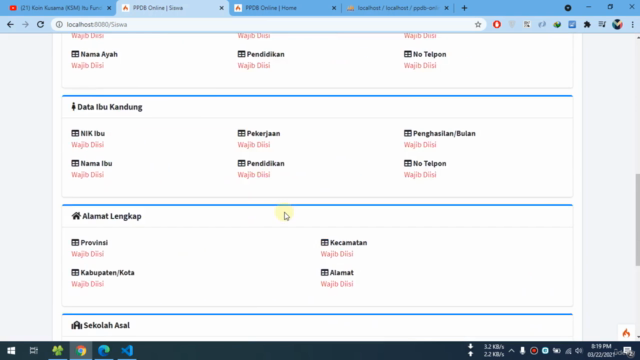
Task: Click Wajib Diisi under Nama Ibu
Action: [88, 175]
